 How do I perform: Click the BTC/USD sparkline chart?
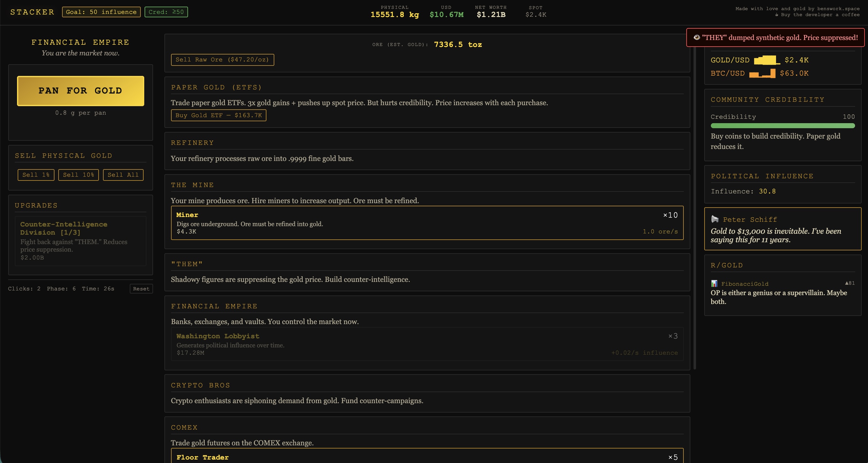click(x=762, y=73)
